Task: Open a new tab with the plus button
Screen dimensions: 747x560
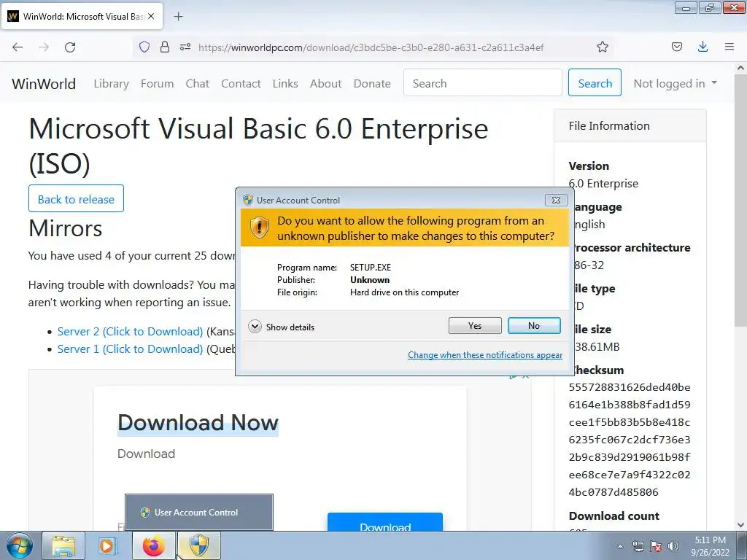Action: (178, 17)
